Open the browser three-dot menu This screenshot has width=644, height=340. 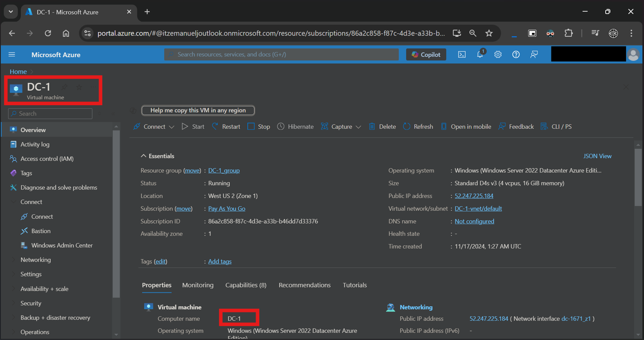(x=631, y=33)
